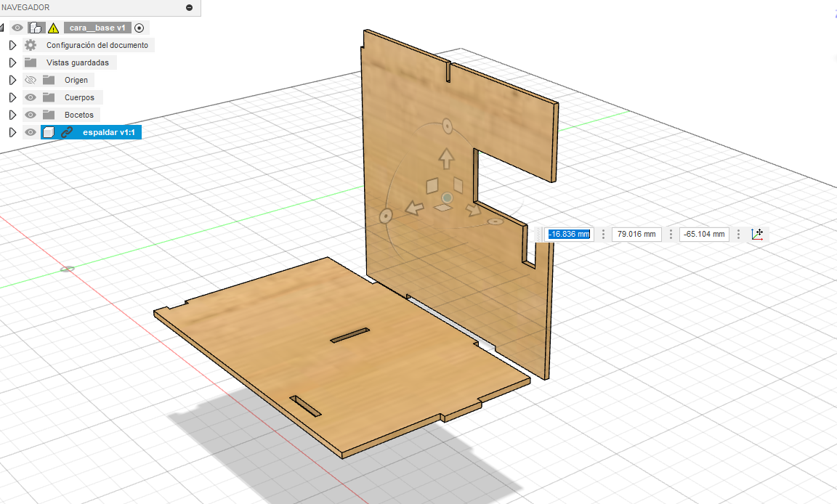Image resolution: width=837 pixels, height=504 pixels.
Task: Select Configuración del documento label
Action: [x=97, y=45]
